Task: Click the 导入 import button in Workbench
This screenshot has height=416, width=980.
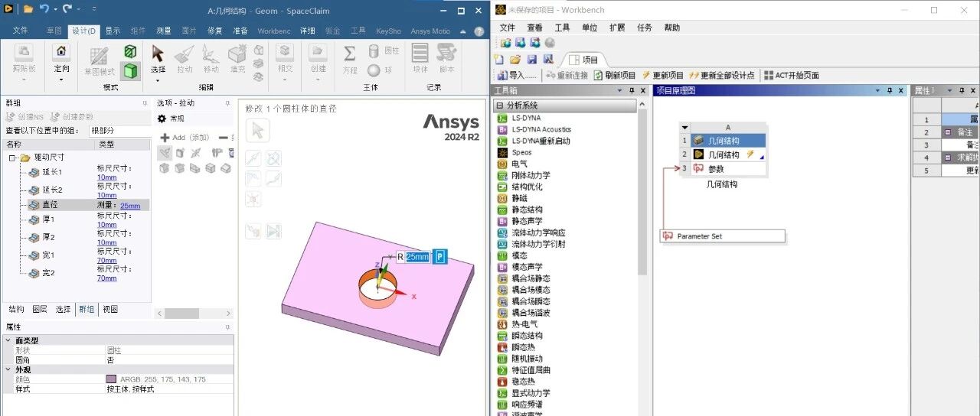Action: (517, 75)
